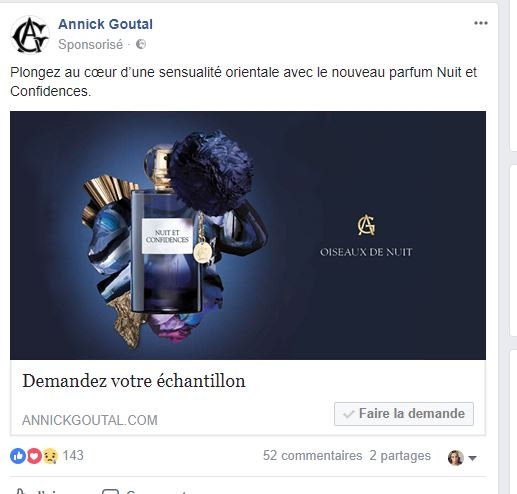This screenshot has width=517, height=494.
Task: Open the Demandez votre échantillon headline
Action: [x=134, y=381]
